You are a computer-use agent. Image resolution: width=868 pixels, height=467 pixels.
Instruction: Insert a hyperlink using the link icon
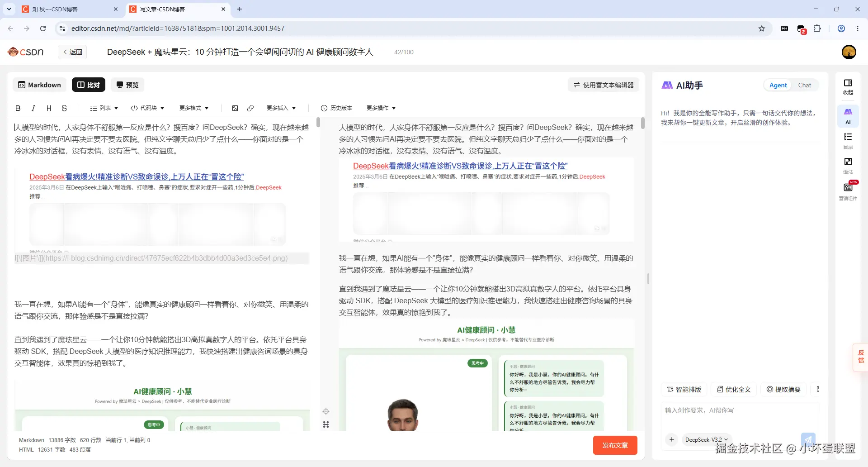pos(250,108)
